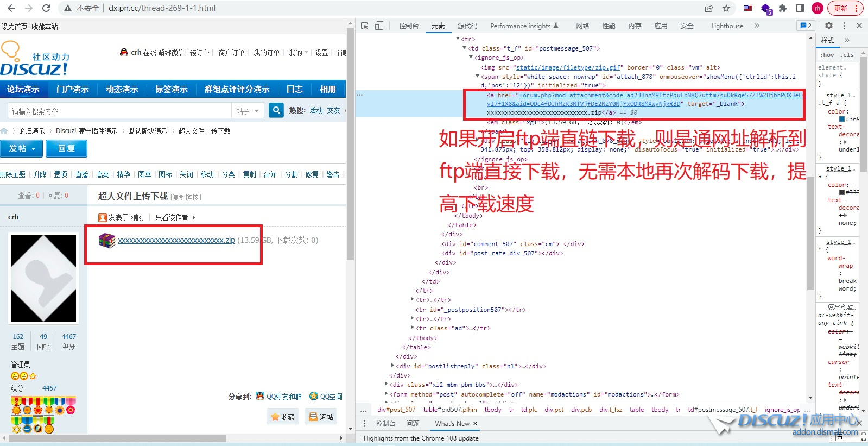The height and width of the screenshot is (446, 868).
Task: Open the Chrome extensions puzzle icon
Action: click(x=782, y=8)
